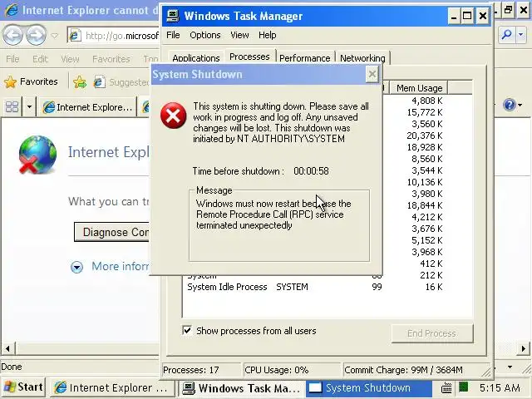This screenshot has height=399, width=532.
Task: Click the Commit Charge status bar panel
Action: (x=416, y=370)
